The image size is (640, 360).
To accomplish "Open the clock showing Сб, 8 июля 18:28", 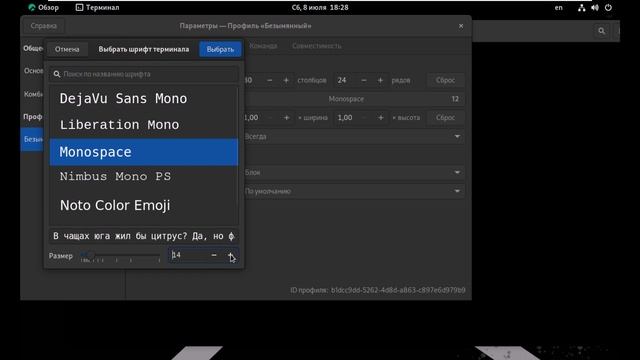I will (320, 7).
